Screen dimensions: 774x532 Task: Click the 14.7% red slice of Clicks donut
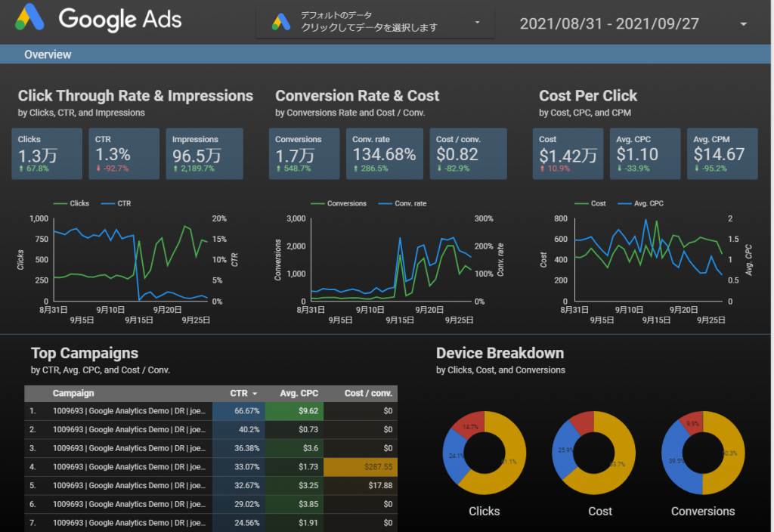(x=470, y=425)
